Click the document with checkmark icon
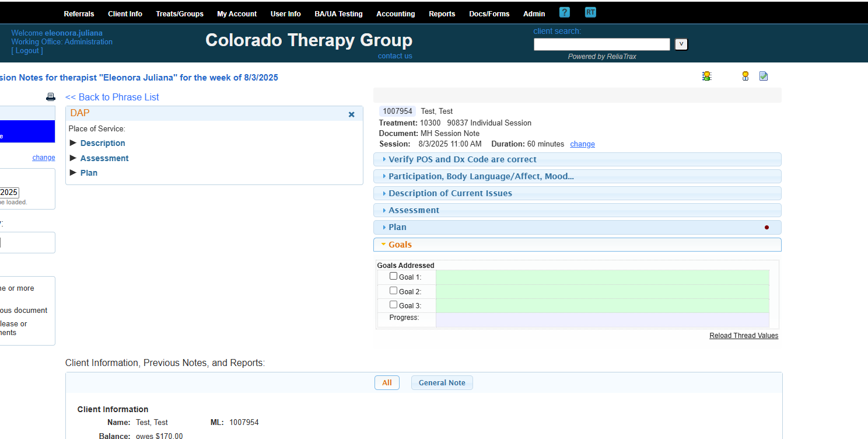This screenshot has height=439, width=868. [763, 76]
